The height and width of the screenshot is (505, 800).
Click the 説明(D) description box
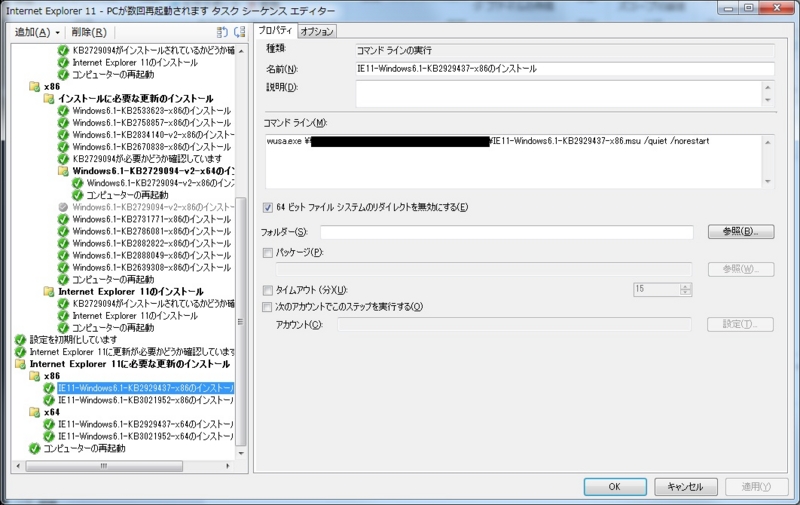565,94
